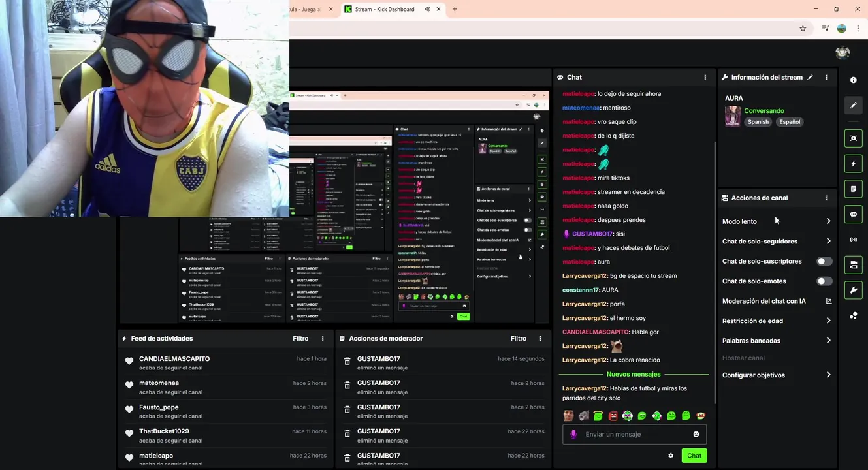Open user CANDIAELMASCAPITO in chat
This screenshot has height=470, width=868.
(x=595, y=332)
